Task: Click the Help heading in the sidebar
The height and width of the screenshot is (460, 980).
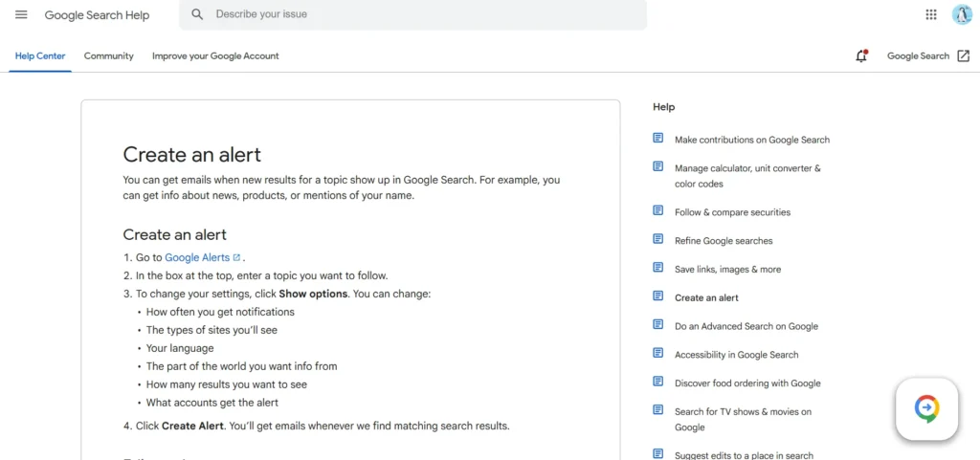Action: [x=664, y=107]
